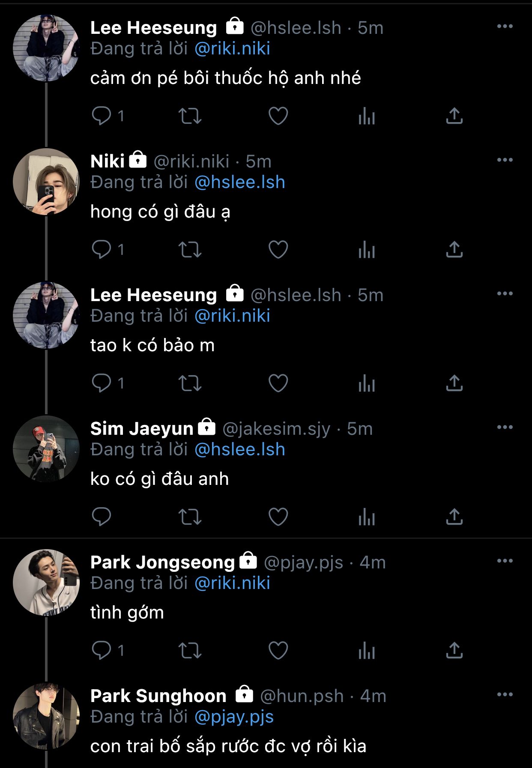Image resolution: width=532 pixels, height=768 pixels.
Task: Open Niki's profile picture
Action: coord(46,182)
